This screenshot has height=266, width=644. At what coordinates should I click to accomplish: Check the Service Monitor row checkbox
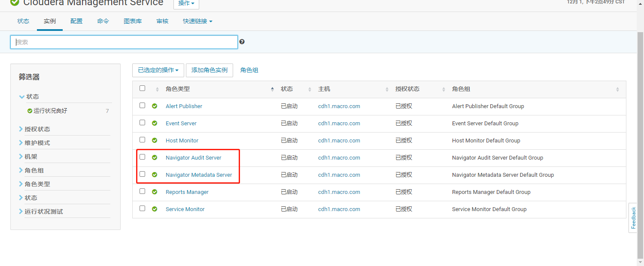click(143, 209)
